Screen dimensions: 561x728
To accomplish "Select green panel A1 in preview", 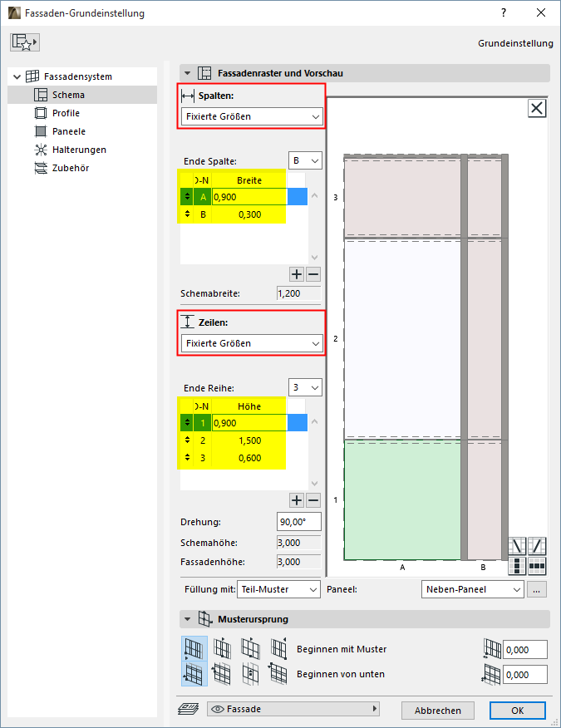I will (x=402, y=500).
